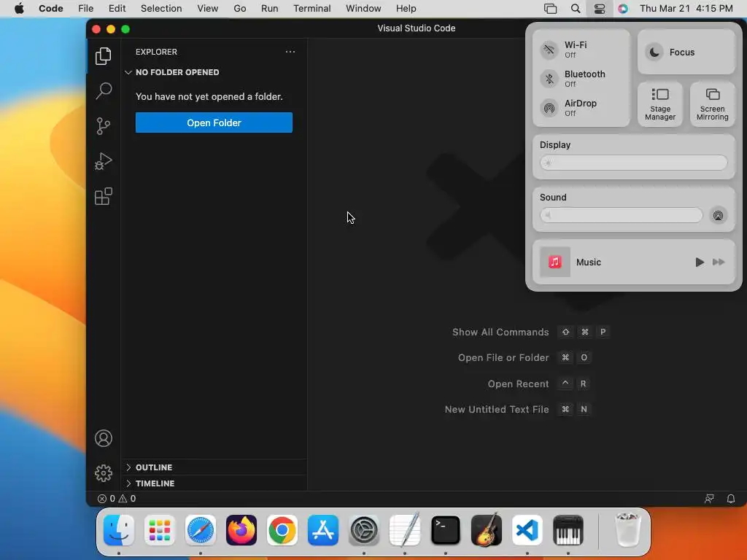Image resolution: width=747 pixels, height=560 pixels.
Task: Open the Source Control view icon
Action: pos(104,126)
